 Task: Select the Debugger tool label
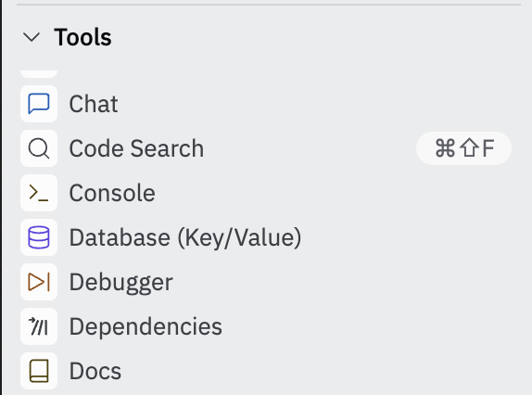(121, 282)
